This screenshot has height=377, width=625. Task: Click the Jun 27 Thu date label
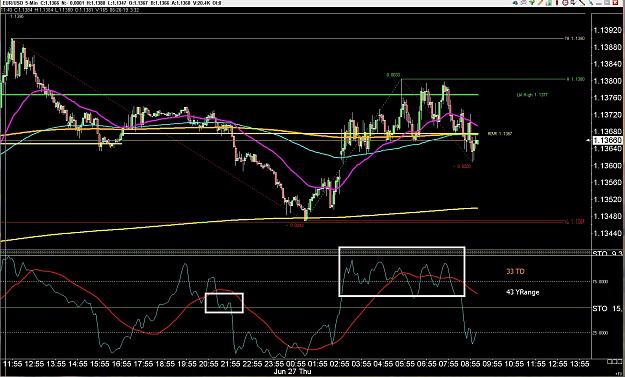pos(292,371)
